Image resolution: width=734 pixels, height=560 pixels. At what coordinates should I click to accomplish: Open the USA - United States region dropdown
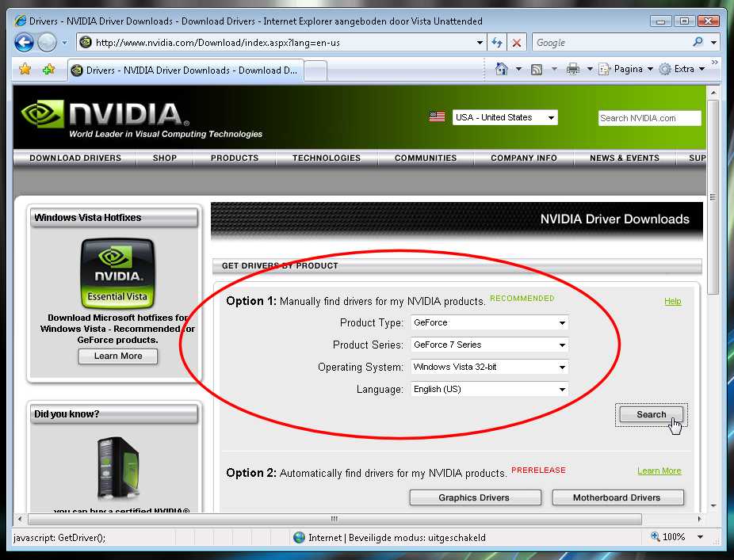tap(505, 117)
